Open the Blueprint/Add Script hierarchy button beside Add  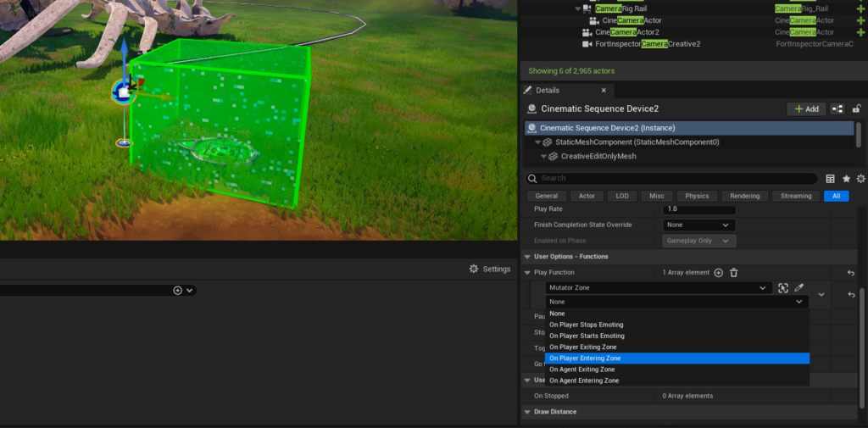(837, 109)
